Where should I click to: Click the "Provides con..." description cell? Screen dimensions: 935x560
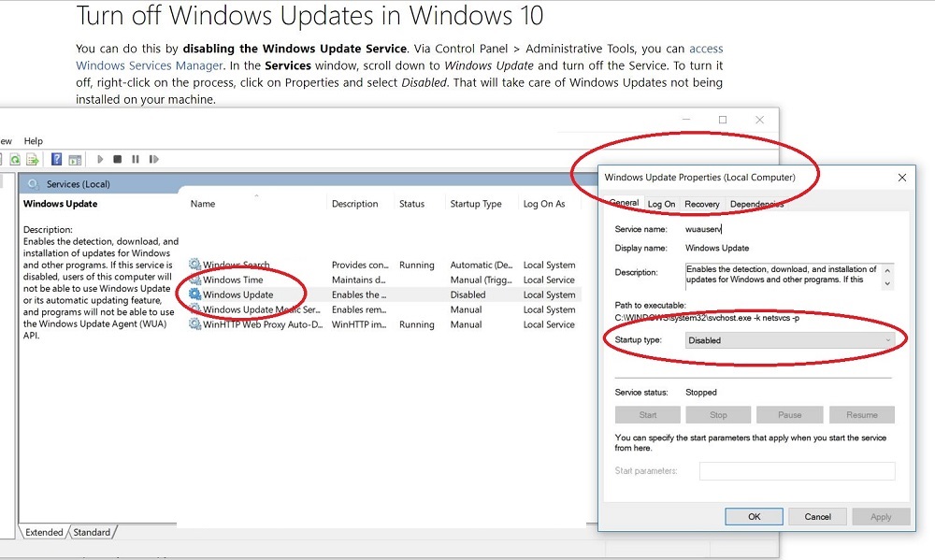click(x=360, y=265)
